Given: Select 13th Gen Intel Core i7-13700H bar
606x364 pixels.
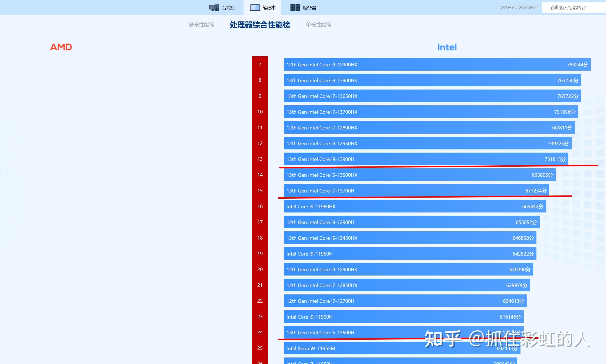Looking at the screenshot, I should click(x=416, y=191).
